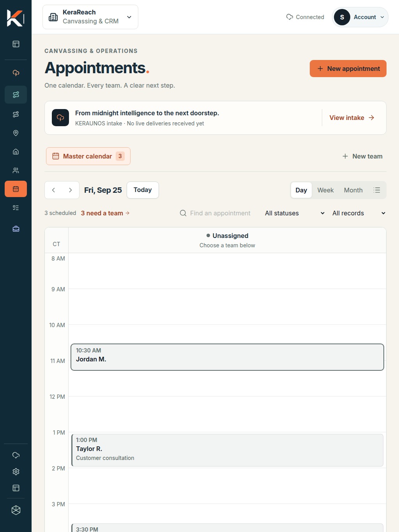Click the cube icon at sidebar bottom

16,510
